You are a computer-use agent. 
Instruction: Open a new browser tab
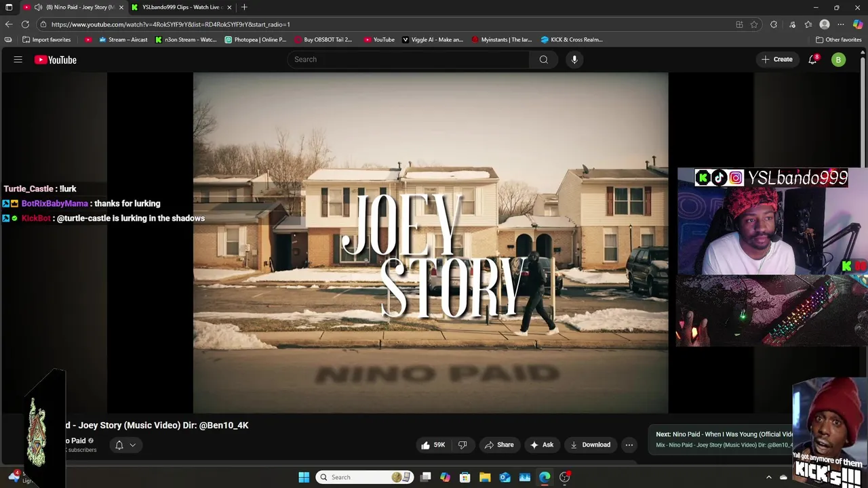tap(244, 7)
